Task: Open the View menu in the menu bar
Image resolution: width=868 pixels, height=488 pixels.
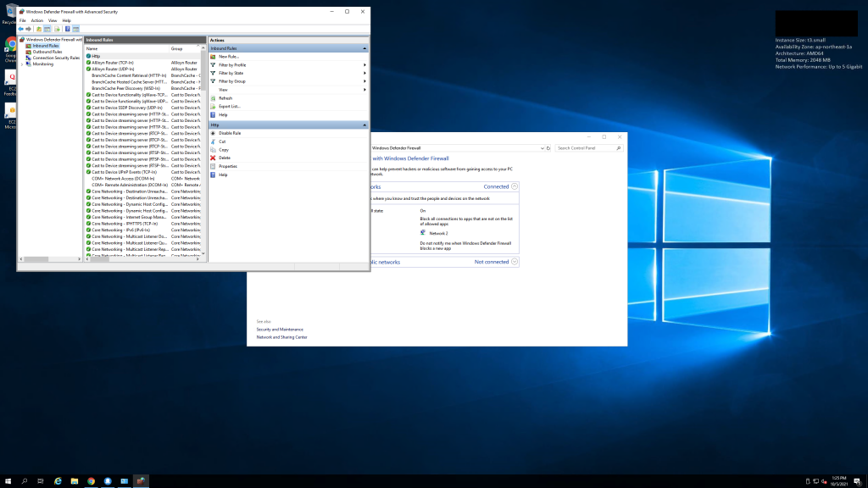Action: point(53,20)
